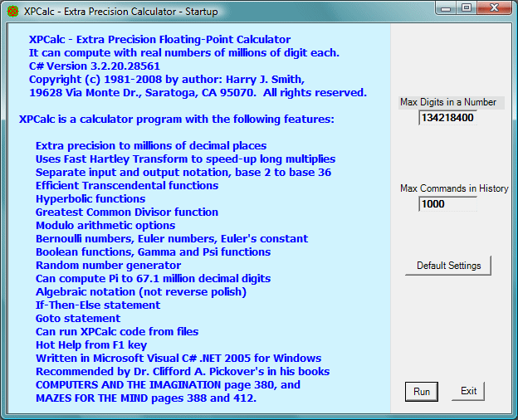Click the copyright line by Harry J. Smith
This screenshot has height=420, width=518.
tap(167, 80)
